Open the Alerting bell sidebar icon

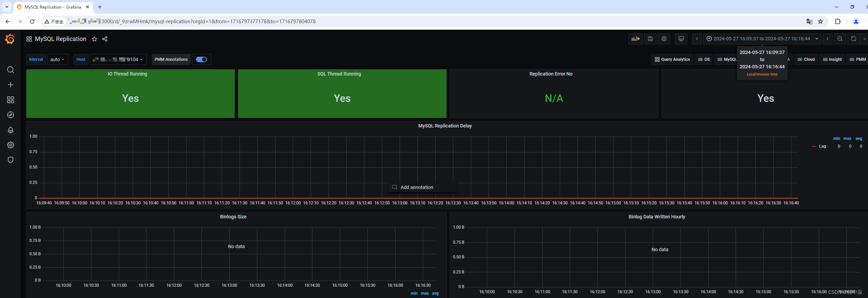11,130
